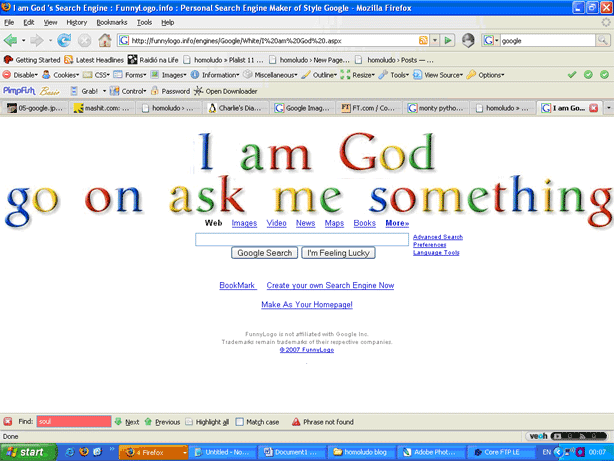Click the Home icon in the navigation bar
The image size is (614, 461).
(104, 41)
